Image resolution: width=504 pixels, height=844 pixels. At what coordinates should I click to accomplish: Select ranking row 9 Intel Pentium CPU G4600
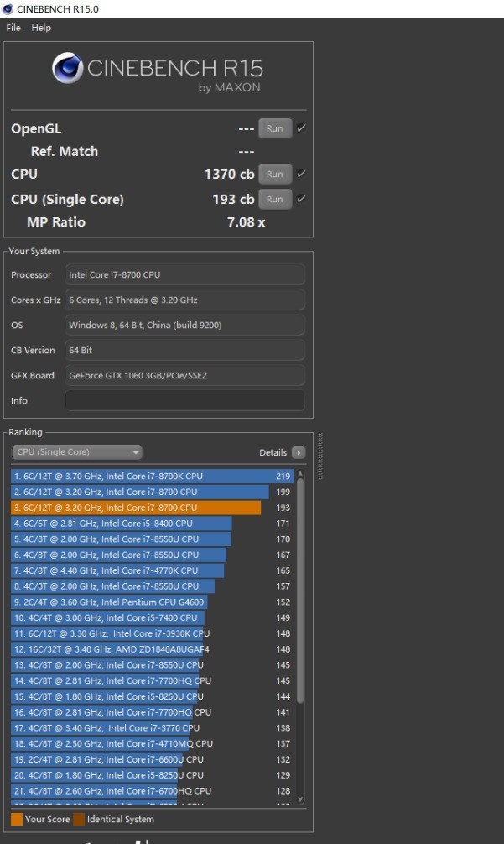click(x=153, y=602)
